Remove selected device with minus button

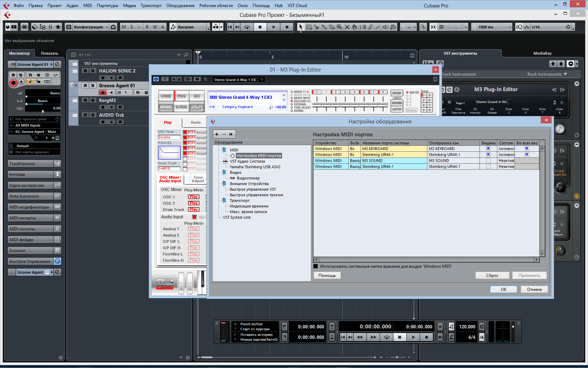[224, 134]
